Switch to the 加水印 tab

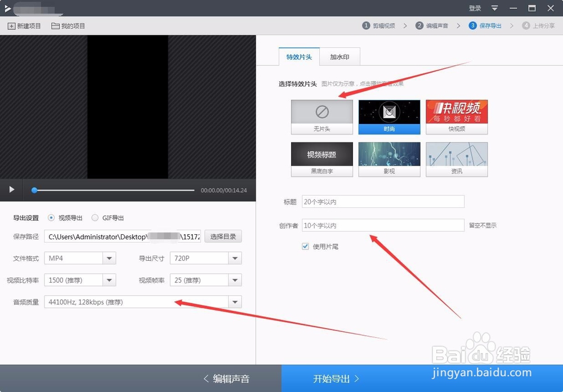coord(340,56)
